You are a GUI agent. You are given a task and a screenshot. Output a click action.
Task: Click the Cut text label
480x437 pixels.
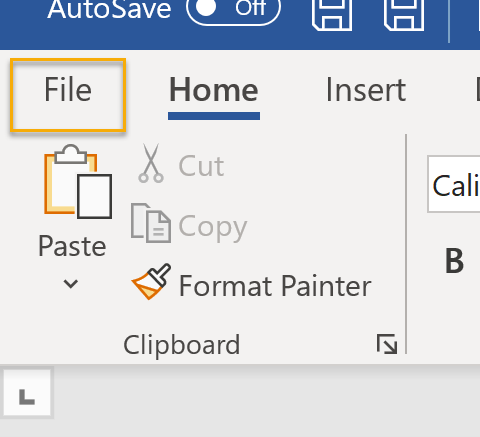201,166
